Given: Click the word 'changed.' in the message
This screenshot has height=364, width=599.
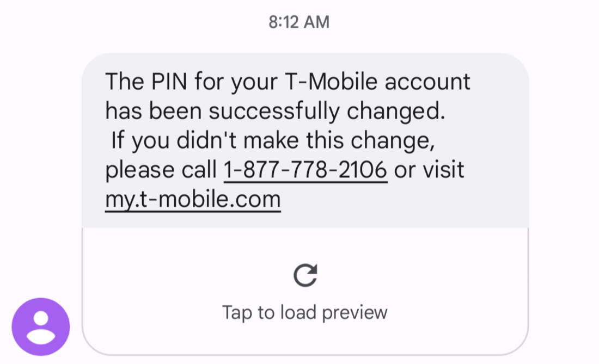Looking at the screenshot, I should (x=396, y=112).
